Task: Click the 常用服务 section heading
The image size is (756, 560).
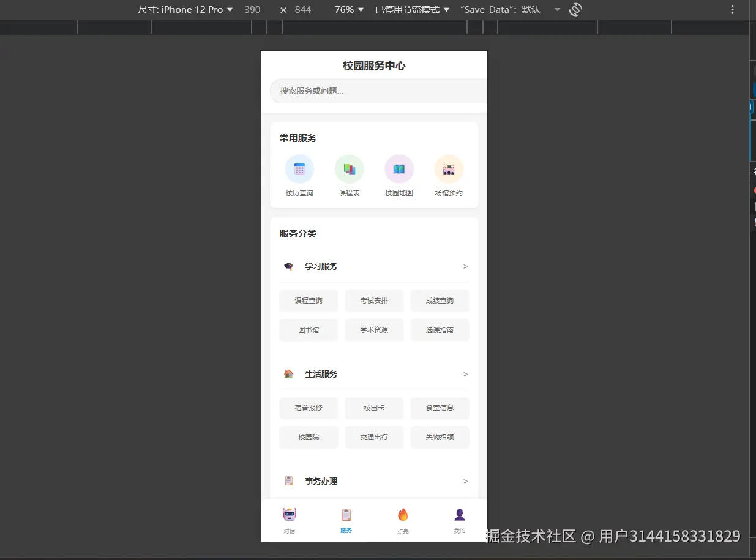Action: pyautogui.click(x=298, y=138)
